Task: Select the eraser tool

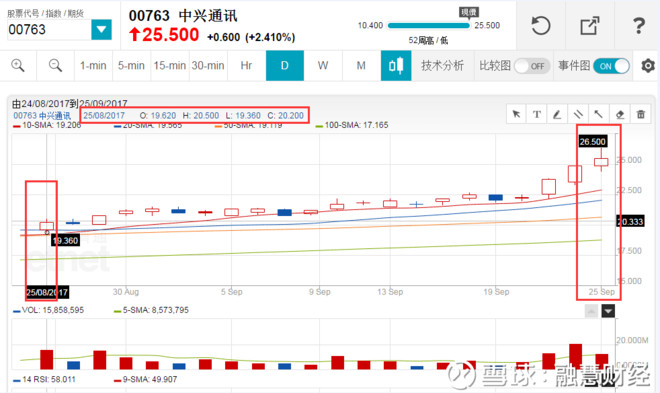Action: 620,114
